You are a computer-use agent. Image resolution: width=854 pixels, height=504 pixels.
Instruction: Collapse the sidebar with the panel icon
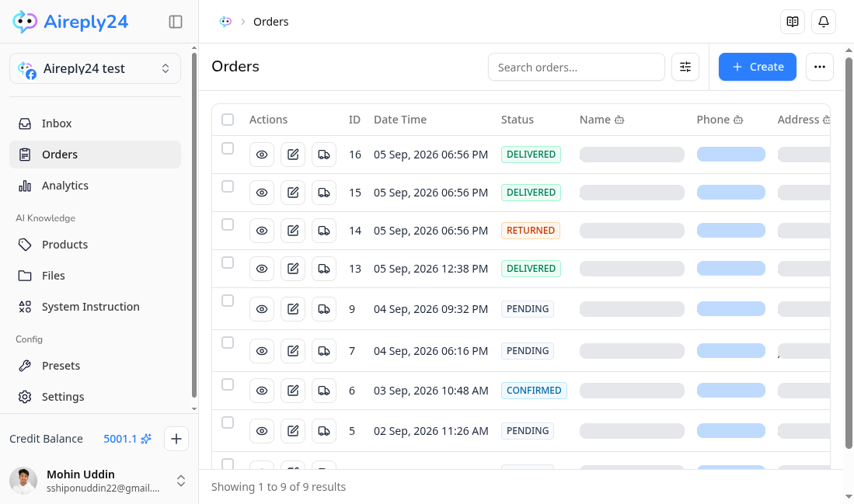click(176, 22)
